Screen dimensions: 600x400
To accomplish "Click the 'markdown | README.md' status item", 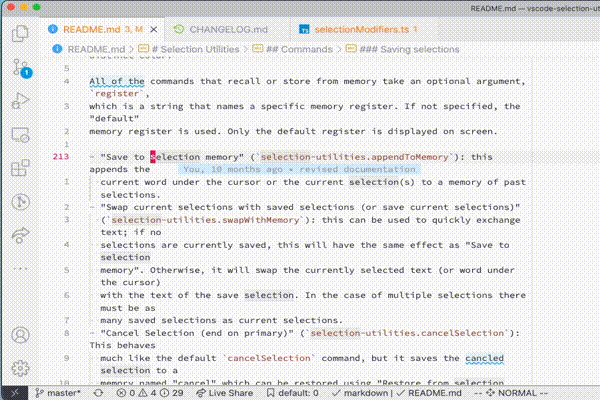I will (x=397, y=393).
